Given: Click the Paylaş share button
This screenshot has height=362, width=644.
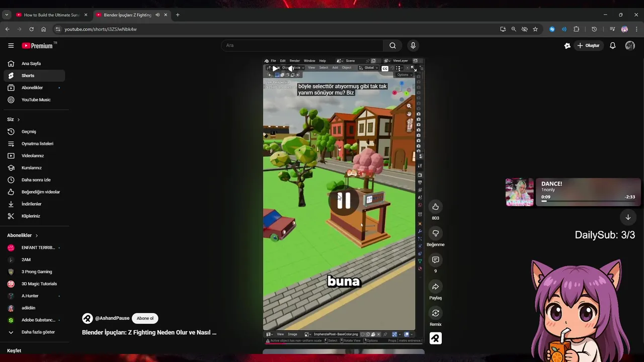Looking at the screenshot, I should click(x=435, y=287).
